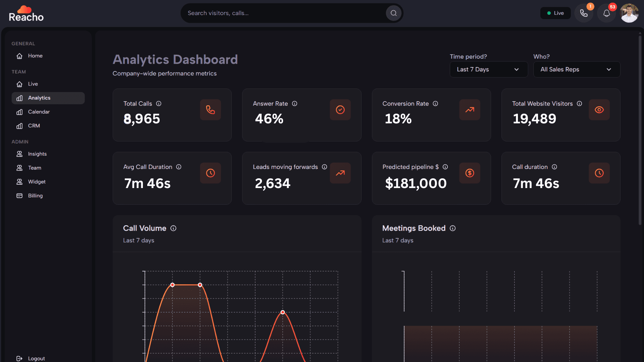Click the clock icon on Avg Call Duration card
The image size is (644, 362).
[210, 173]
